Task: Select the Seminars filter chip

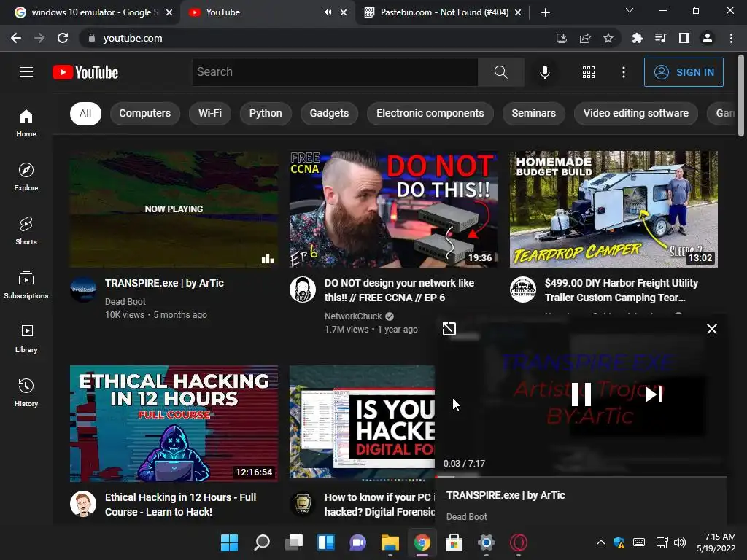Action: pos(533,113)
